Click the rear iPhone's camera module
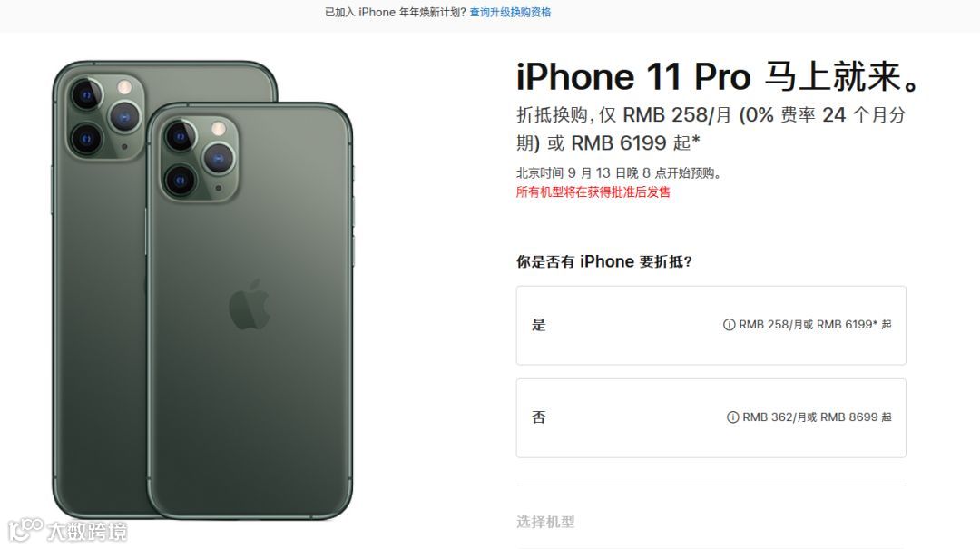The image size is (980, 549). pos(105,117)
